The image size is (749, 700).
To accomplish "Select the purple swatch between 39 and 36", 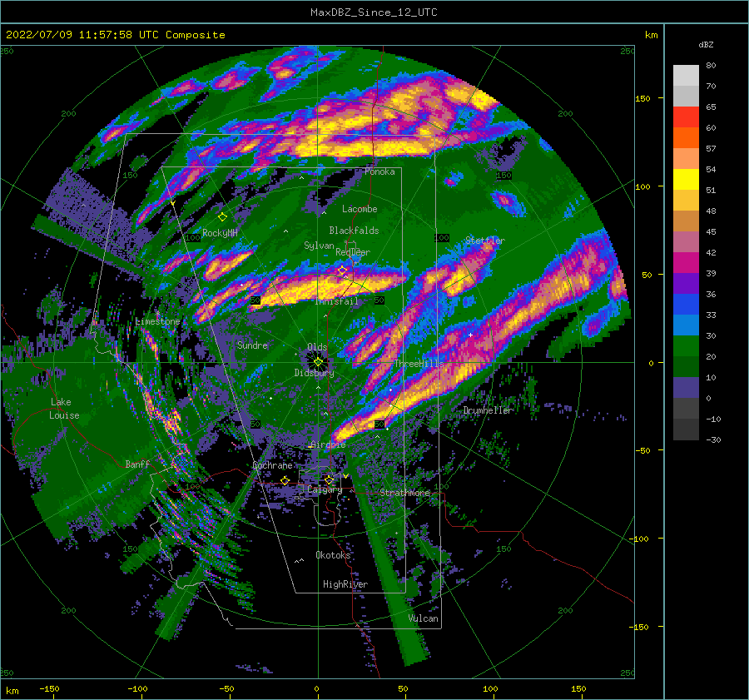I will pyautogui.click(x=686, y=284).
